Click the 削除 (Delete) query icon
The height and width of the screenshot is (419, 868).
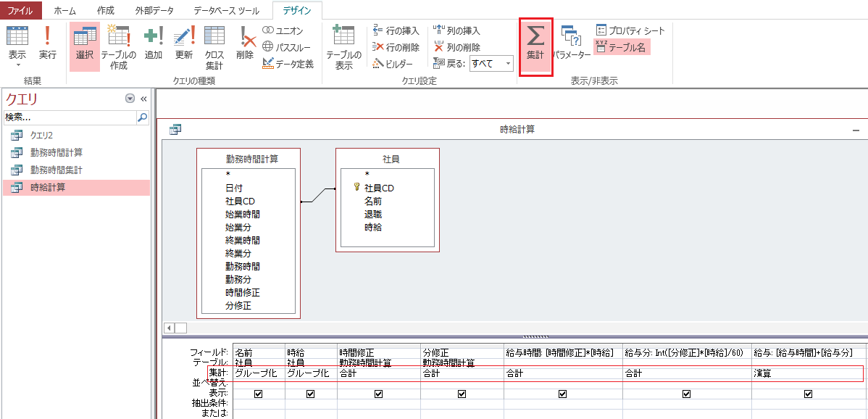[245, 42]
